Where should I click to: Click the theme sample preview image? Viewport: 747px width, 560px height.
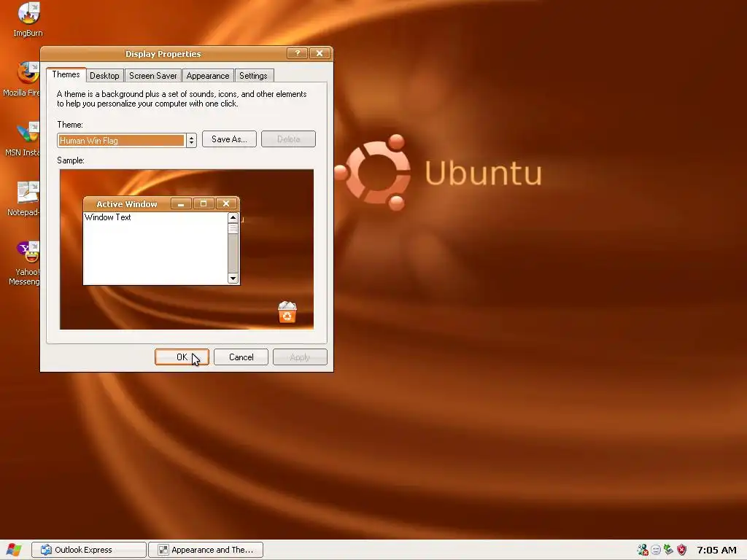click(187, 249)
